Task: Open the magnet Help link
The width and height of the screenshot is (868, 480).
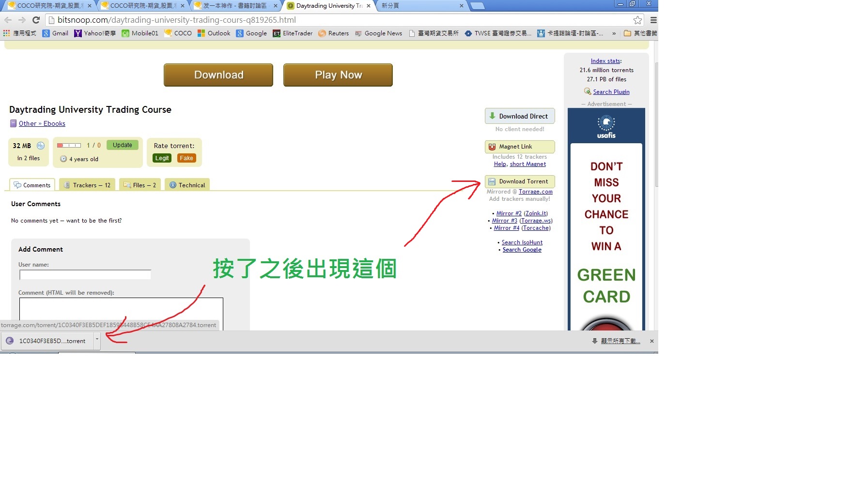Action: tap(500, 164)
